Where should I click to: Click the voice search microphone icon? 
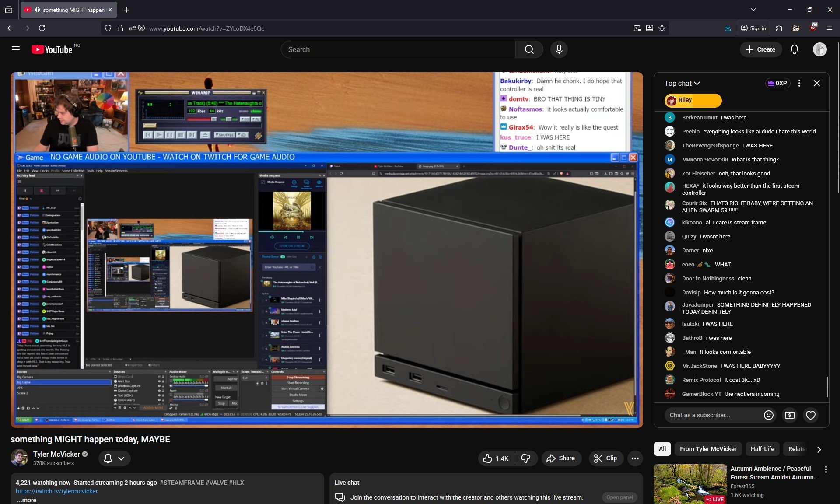click(559, 49)
